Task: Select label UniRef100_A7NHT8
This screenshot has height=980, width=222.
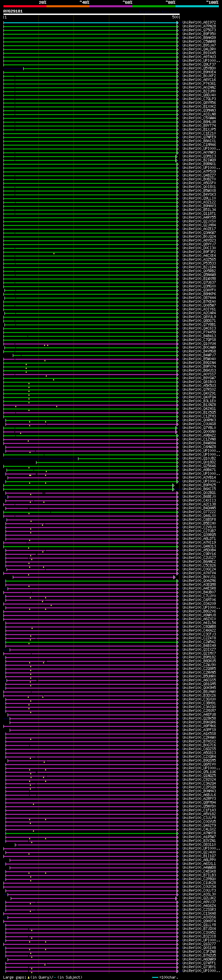Action: 199,833
